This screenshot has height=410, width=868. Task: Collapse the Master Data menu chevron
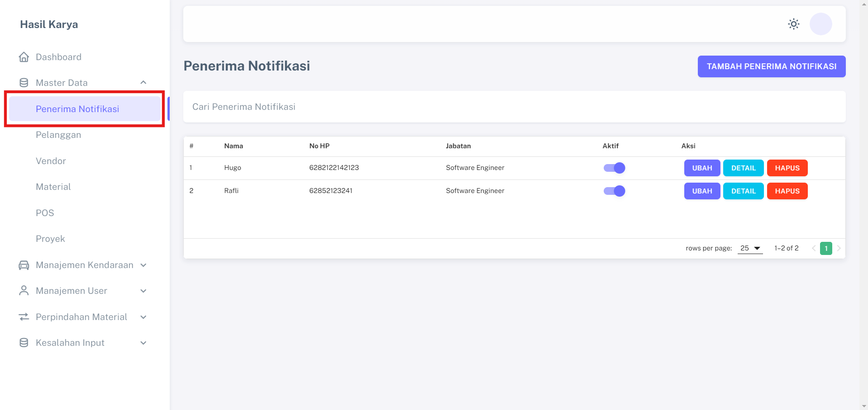[143, 83]
